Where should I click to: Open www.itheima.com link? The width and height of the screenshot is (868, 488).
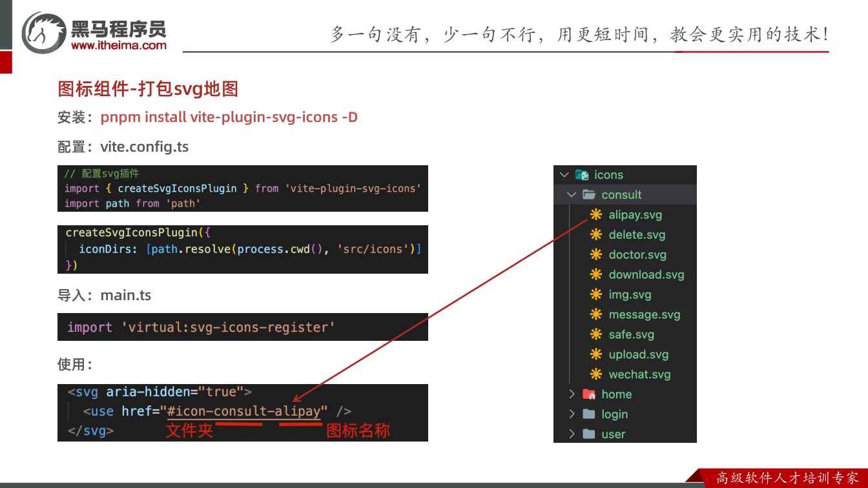click(x=119, y=45)
